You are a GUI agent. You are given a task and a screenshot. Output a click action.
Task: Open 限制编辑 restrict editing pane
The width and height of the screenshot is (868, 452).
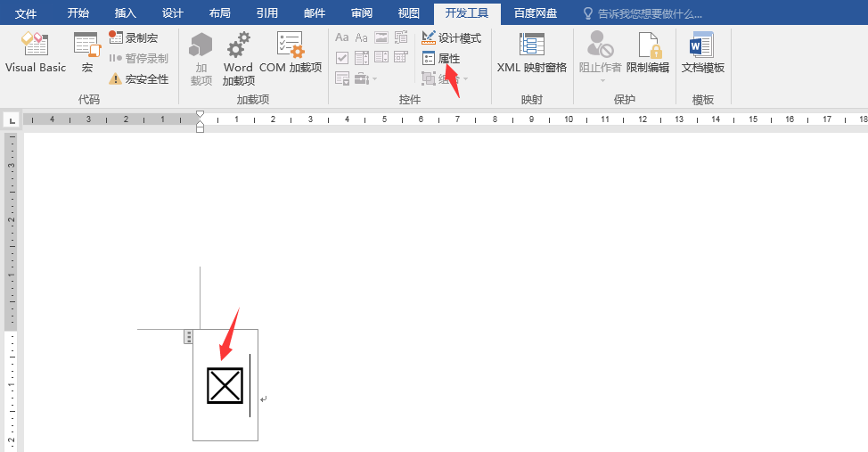(648, 53)
